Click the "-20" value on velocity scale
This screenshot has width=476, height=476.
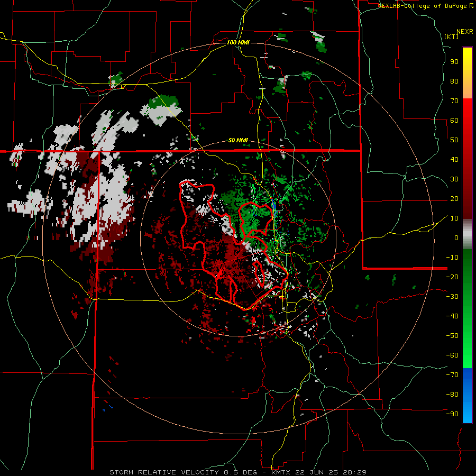coord(452,277)
